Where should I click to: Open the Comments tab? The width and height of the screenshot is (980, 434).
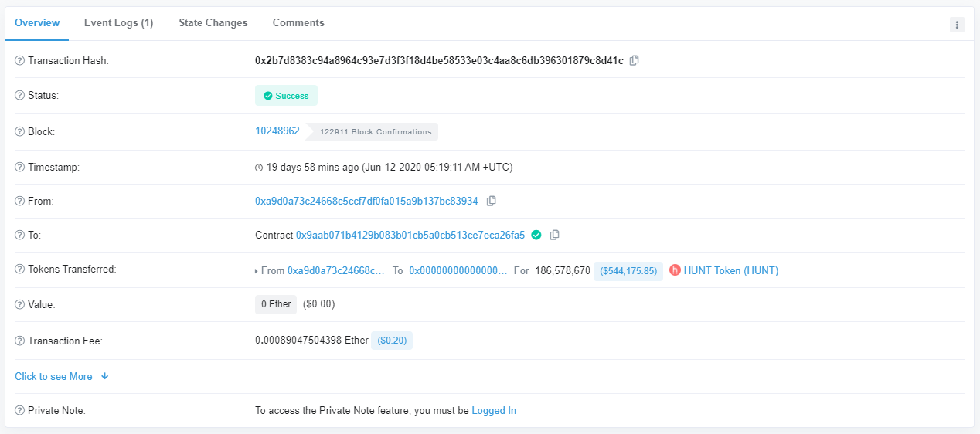[298, 23]
